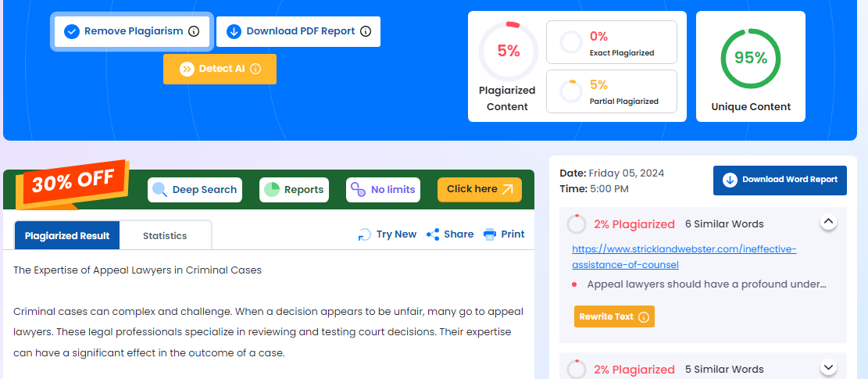This screenshot has height=379, width=868.
Task: Open the Reports feature
Action: pyautogui.click(x=294, y=190)
